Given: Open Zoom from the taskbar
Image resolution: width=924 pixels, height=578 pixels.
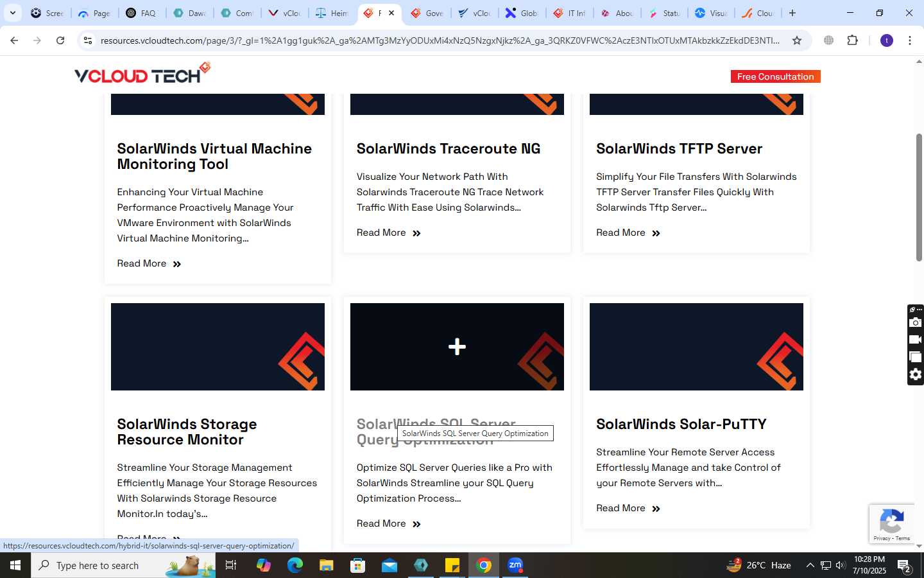Looking at the screenshot, I should coord(515,565).
